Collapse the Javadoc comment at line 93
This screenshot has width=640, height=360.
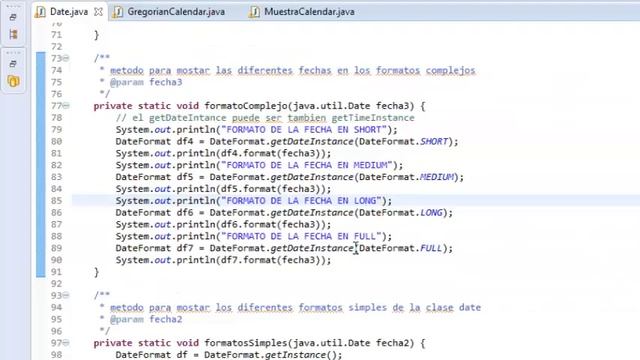66,295
